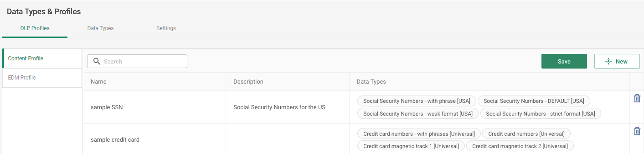Viewport: 644px width, 154px height.
Task: Delete the sample credit card profile
Action: coord(637,131)
